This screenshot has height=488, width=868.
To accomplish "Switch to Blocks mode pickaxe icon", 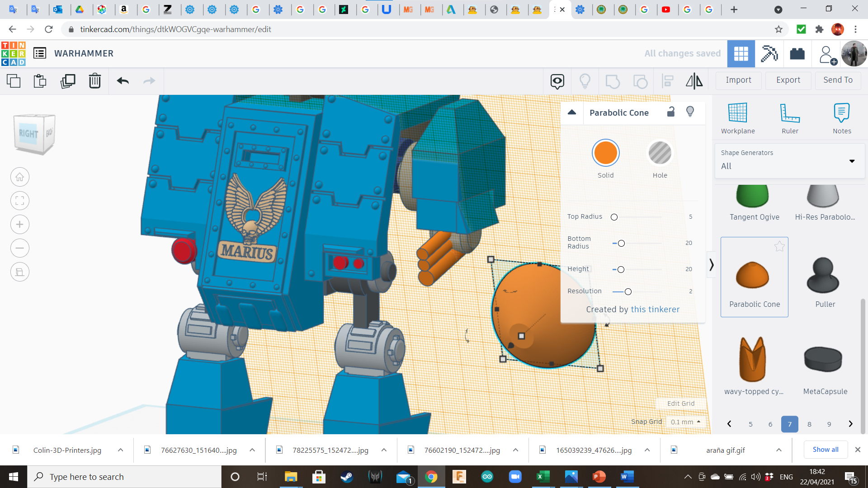I will coord(769,54).
